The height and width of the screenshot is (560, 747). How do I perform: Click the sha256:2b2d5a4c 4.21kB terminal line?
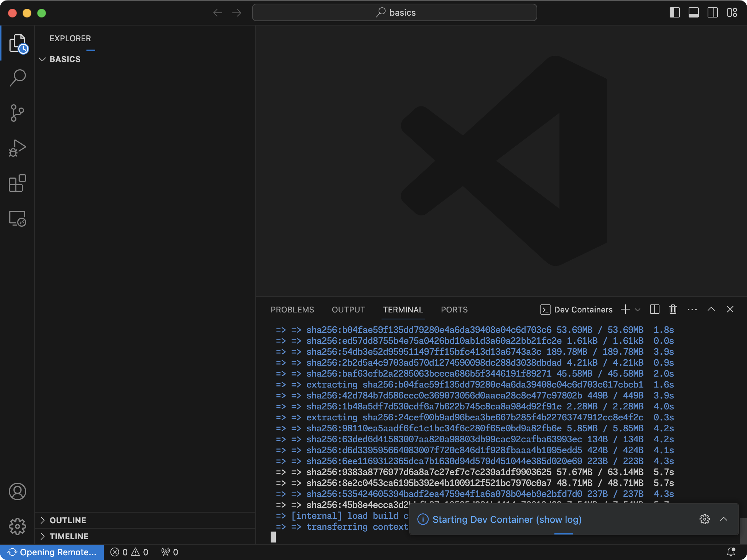click(x=475, y=363)
